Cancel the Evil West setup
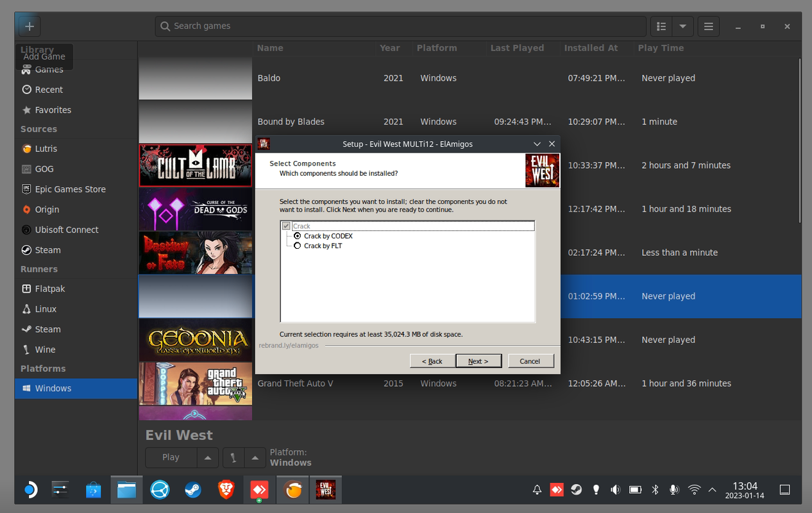This screenshot has width=812, height=513. point(530,361)
